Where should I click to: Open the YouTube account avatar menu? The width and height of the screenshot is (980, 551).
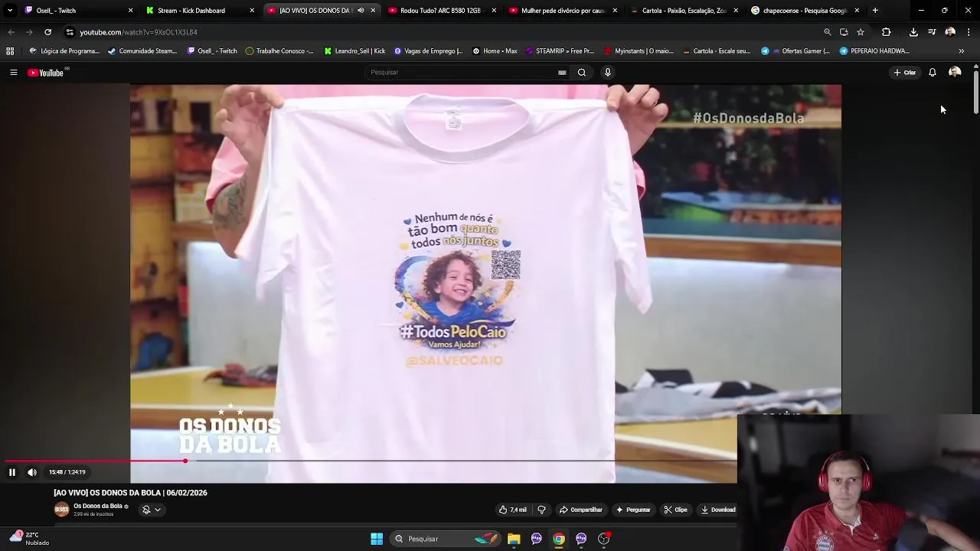click(x=955, y=73)
